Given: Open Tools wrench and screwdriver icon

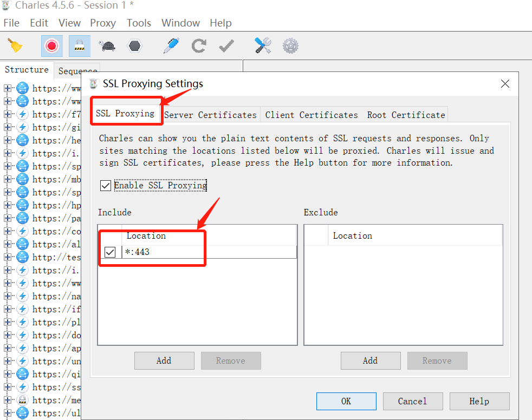Looking at the screenshot, I should (x=263, y=46).
